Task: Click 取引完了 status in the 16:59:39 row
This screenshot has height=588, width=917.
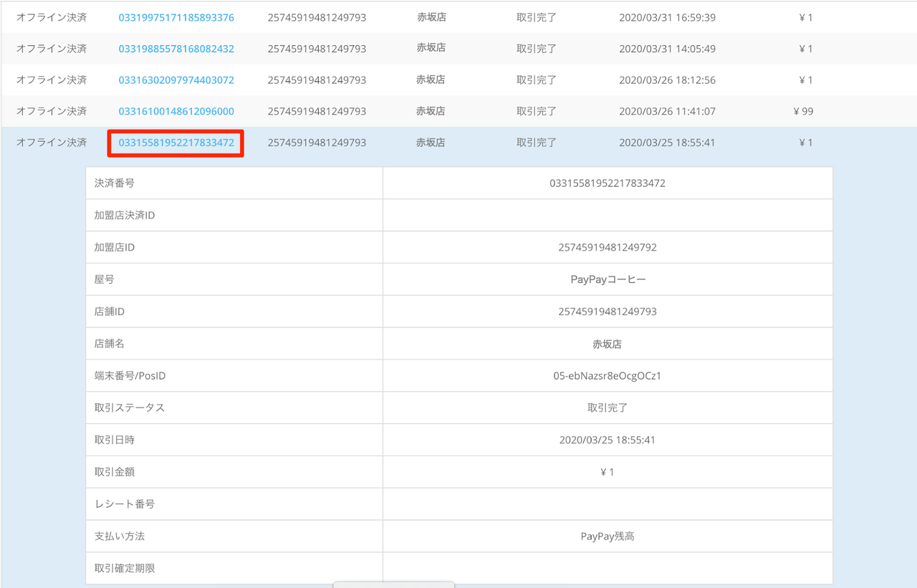Action: pyautogui.click(x=537, y=17)
